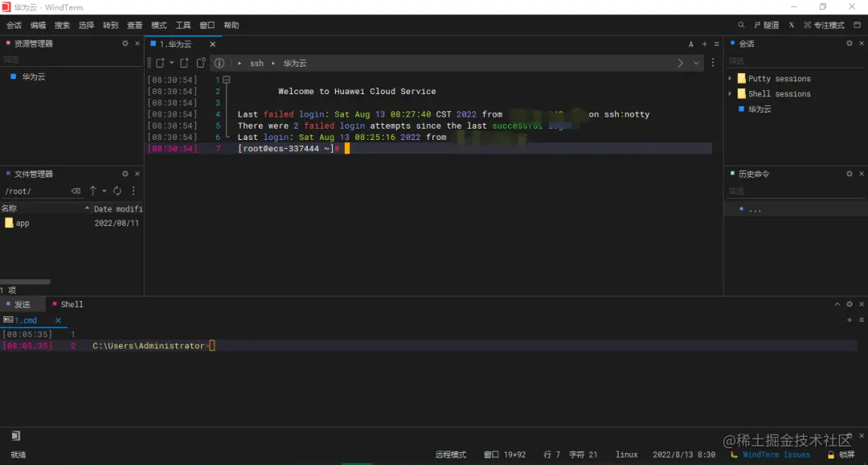Open the 编辑 menu
The image size is (868, 465).
[39, 26]
